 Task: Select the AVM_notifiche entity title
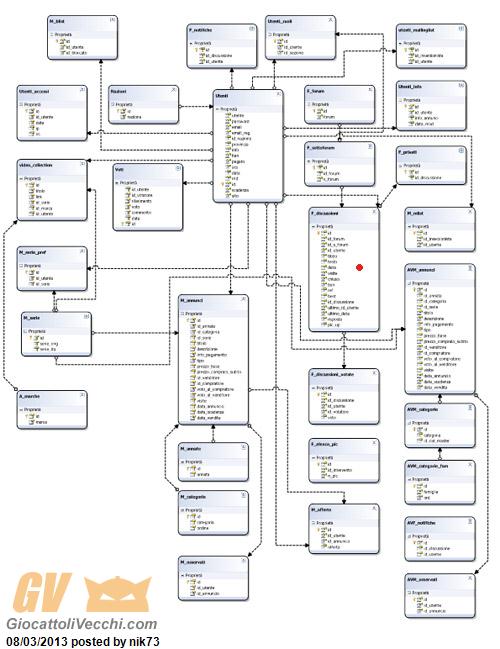click(421, 522)
